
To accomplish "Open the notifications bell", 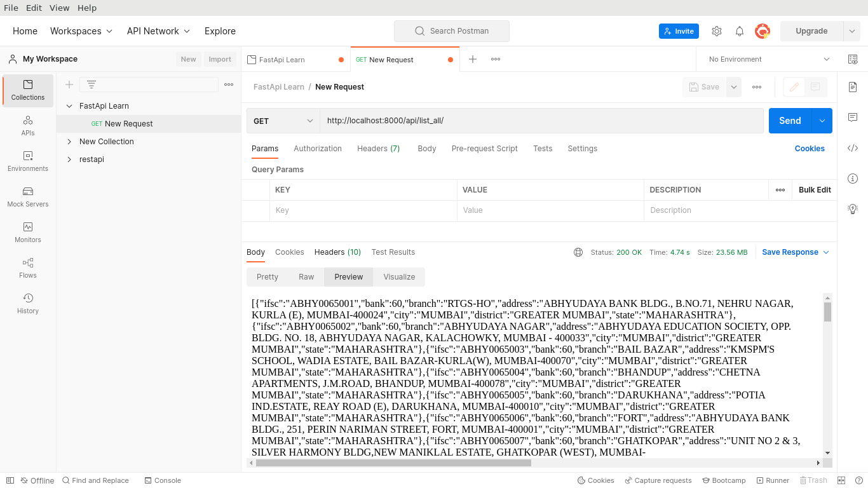I will (x=740, y=31).
